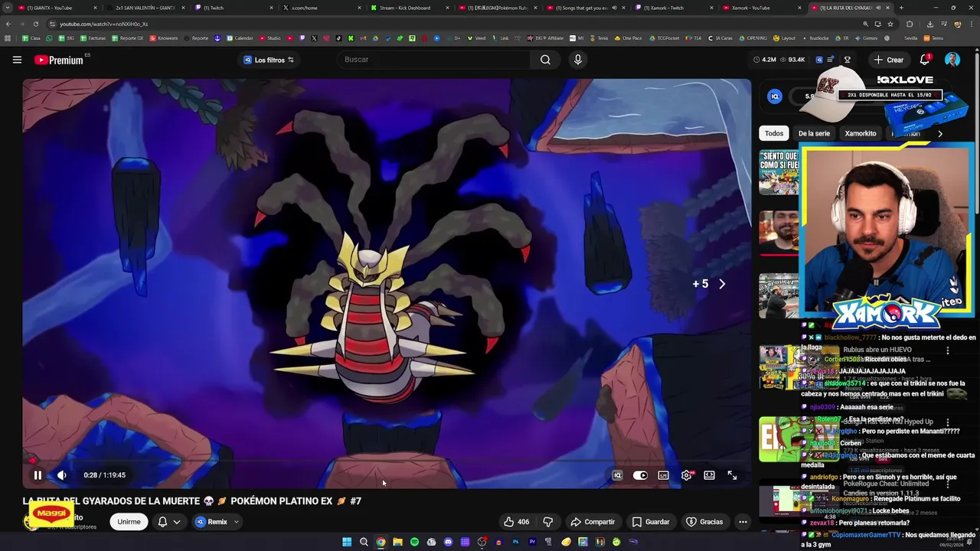This screenshot has width=980, height=551.
Task: Advance the +5 next chevron overlay
Action: pyautogui.click(x=721, y=284)
